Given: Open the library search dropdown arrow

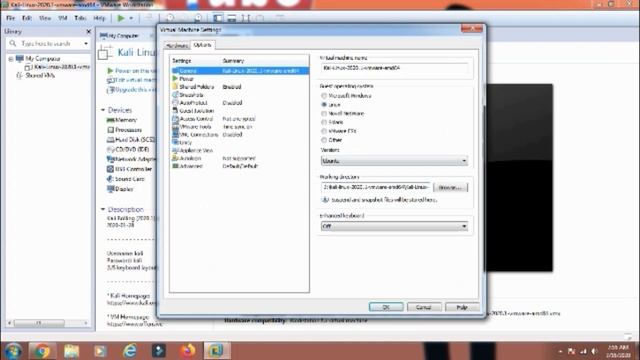Looking at the screenshot, I should 86,44.
